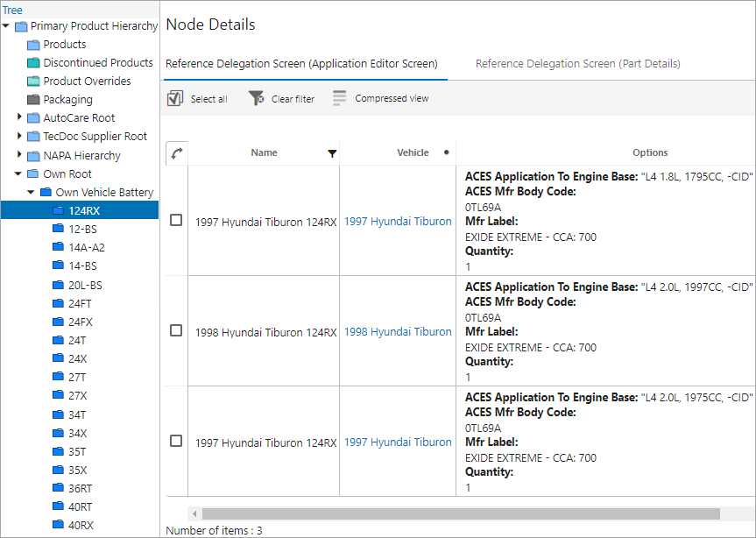The height and width of the screenshot is (538, 756).
Task: Open the Application Editor Screen tab
Action: point(301,64)
